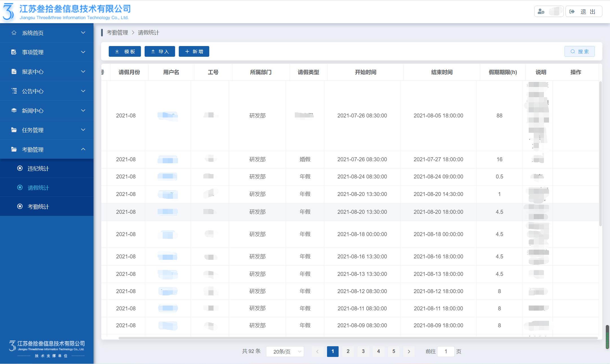Screen dimensions: 610x364
Task: Click the user settings icon at top right
Action: click(x=541, y=12)
